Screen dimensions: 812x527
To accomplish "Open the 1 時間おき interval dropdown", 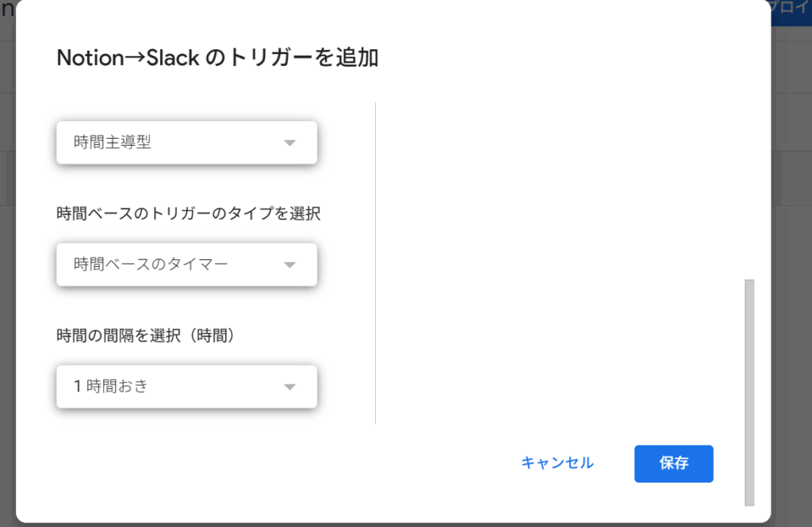I will point(186,387).
